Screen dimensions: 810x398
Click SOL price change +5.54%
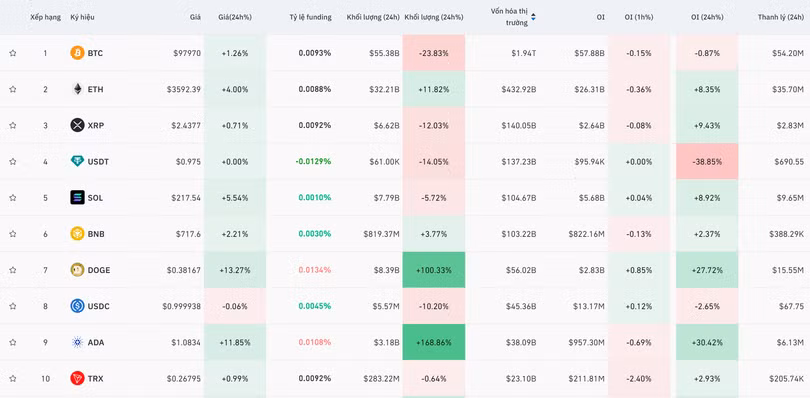[235, 197]
